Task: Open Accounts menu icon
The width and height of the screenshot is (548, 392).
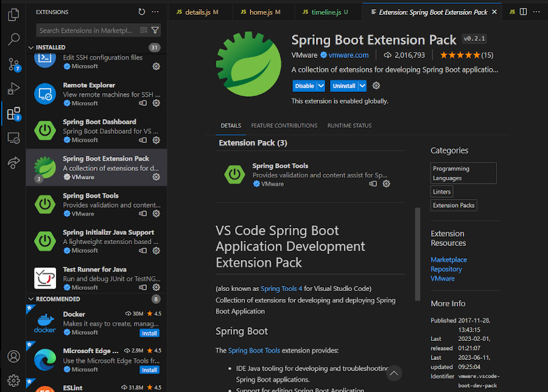Action: point(14,356)
